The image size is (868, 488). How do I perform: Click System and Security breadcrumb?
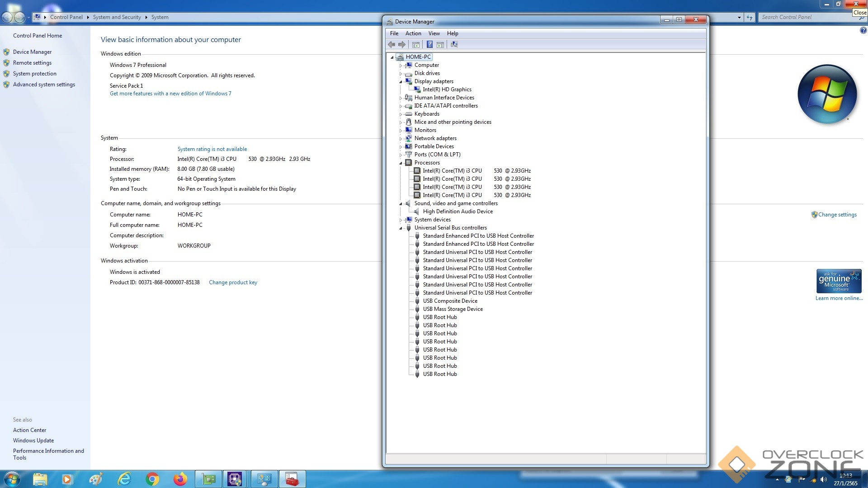pos(117,17)
